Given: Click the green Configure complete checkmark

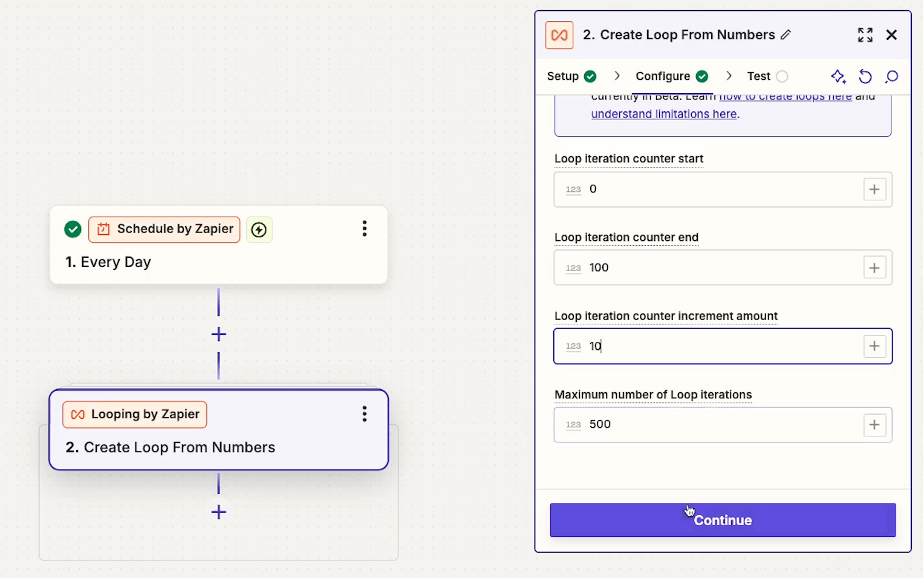Looking at the screenshot, I should 702,76.
